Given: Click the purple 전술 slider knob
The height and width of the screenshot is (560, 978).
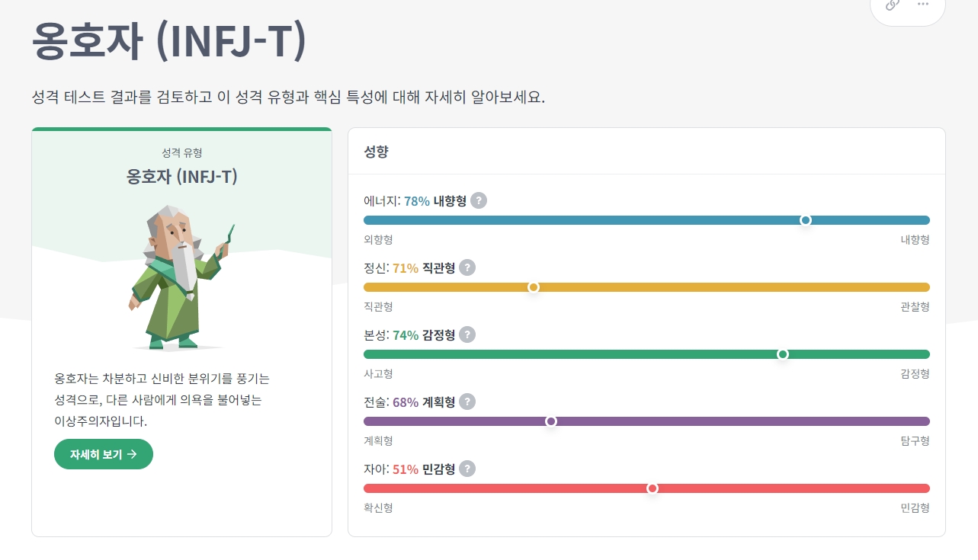Looking at the screenshot, I should click(551, 421).
